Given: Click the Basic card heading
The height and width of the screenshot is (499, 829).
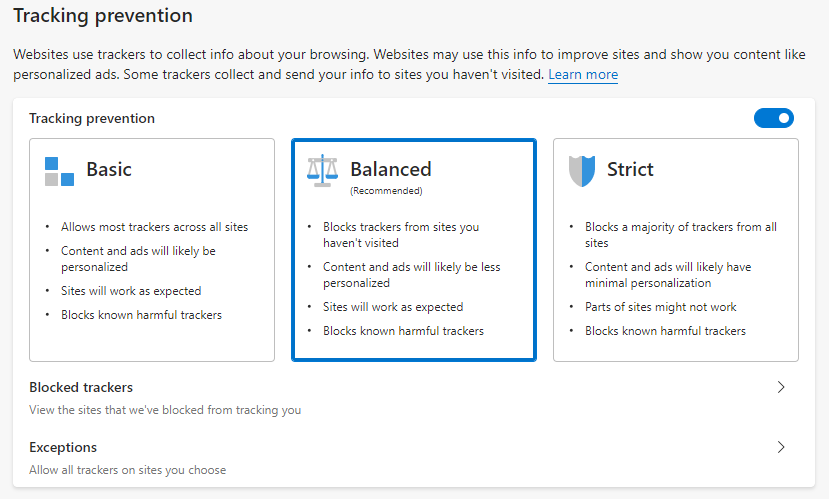Looking at the screenshot, I should click(109, 169).
